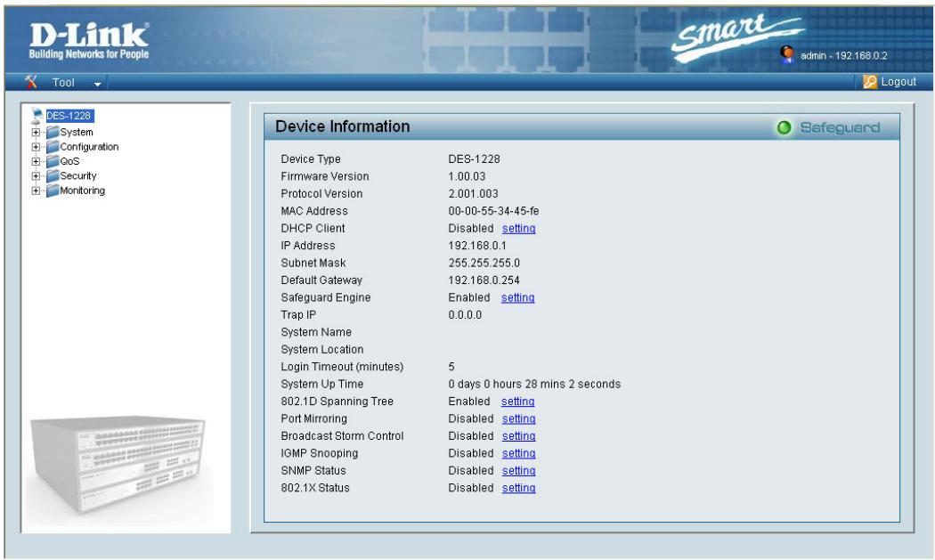This screenshot has width=935, height=560.
Task: Expand the System tree folder
Action: [x=36, y=133]
